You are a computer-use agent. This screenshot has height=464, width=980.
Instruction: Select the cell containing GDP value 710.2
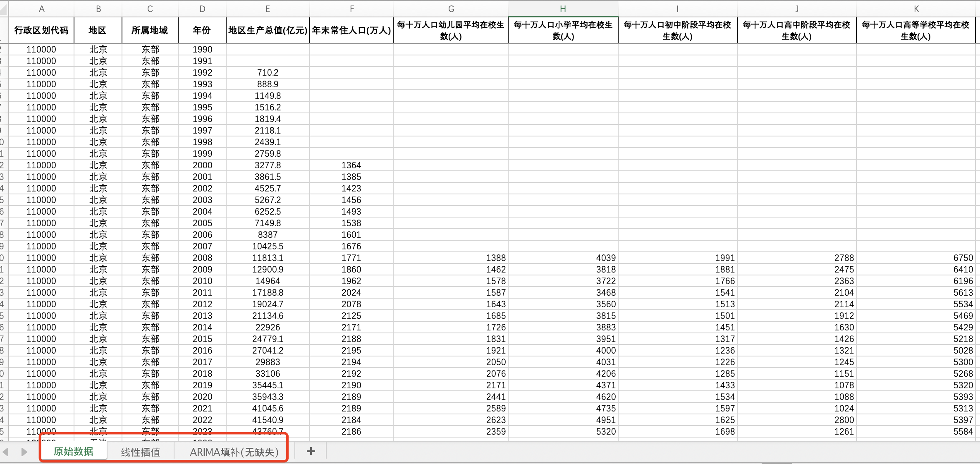(268, 72)
